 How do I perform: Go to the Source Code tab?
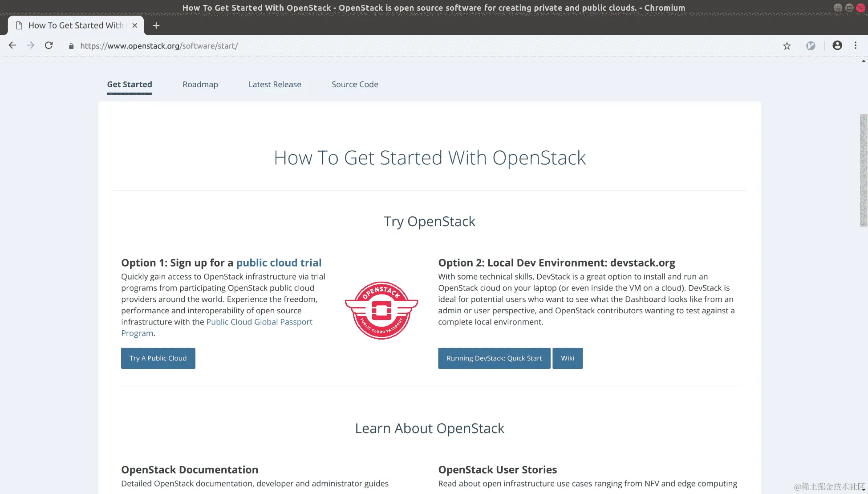[355, 85]
